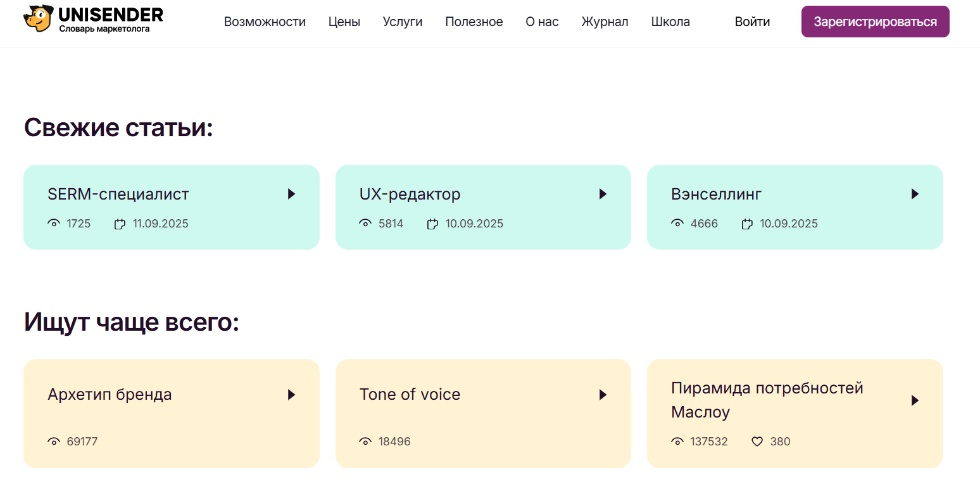This screenshot has height=491, width=980.
Task: Open the Журнал menu item
Action: click(x=605, y=22)
